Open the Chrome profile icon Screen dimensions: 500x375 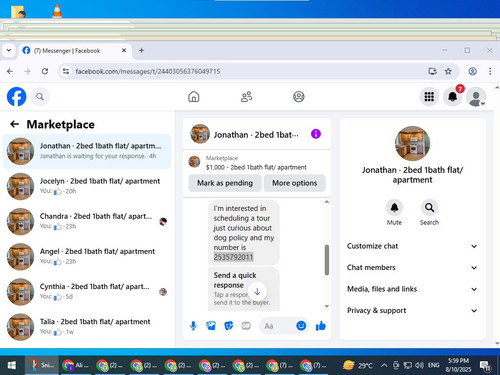[x=472, y=71]
